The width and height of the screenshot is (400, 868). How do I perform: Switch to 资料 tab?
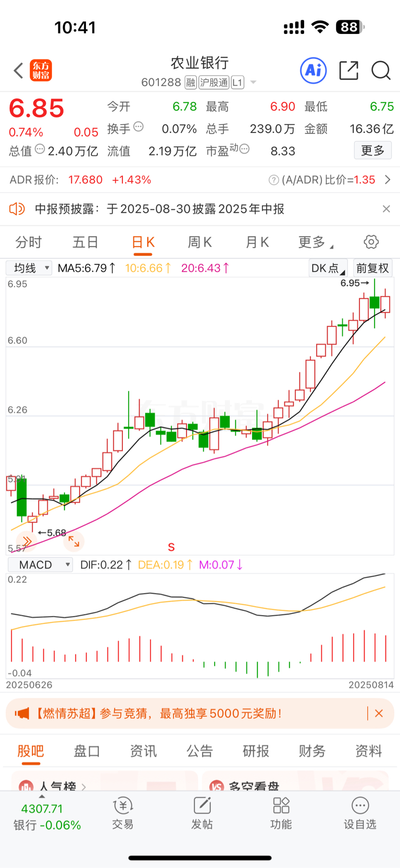(369, 751)
